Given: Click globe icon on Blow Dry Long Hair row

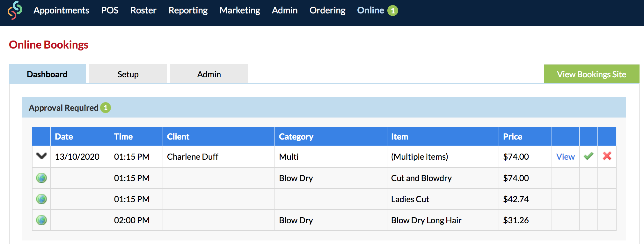Looking at the screenshot, I should (x=41, y=220).
